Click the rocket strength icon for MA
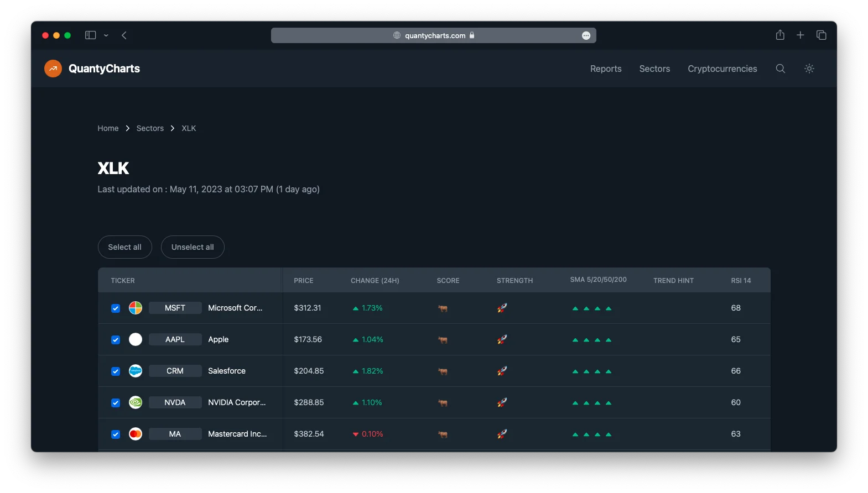Viewport: 868px width, 493px height. coord(502,434)
